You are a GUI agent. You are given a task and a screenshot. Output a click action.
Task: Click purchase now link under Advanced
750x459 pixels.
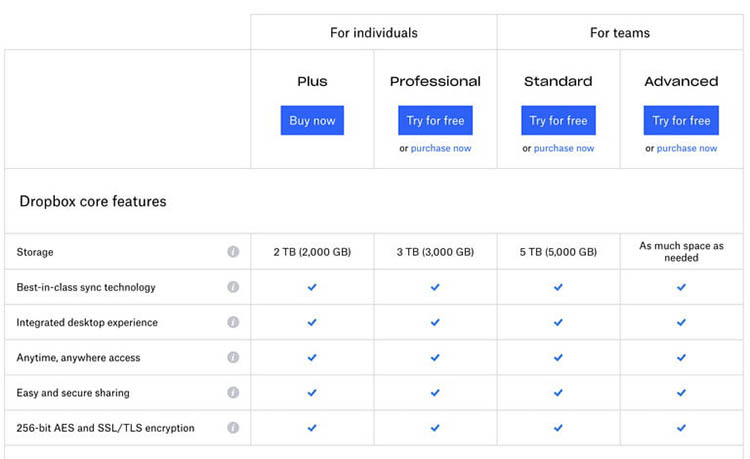pos(687,148)
